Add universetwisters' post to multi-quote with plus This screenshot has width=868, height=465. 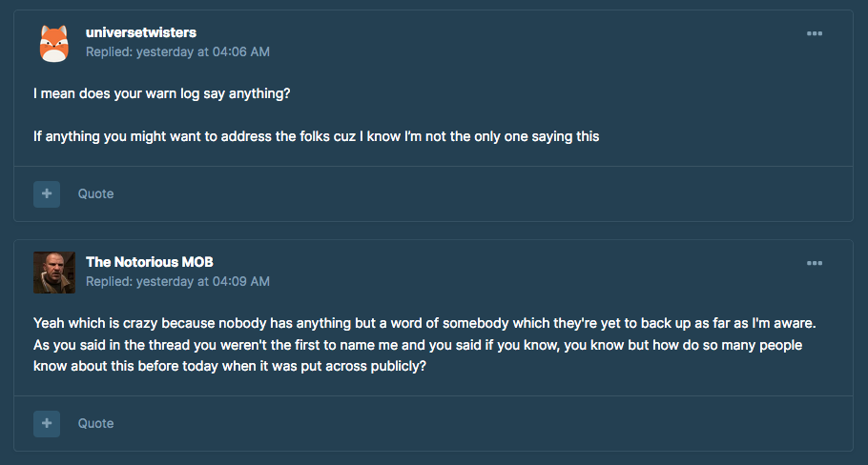click(x=47, y=194)
